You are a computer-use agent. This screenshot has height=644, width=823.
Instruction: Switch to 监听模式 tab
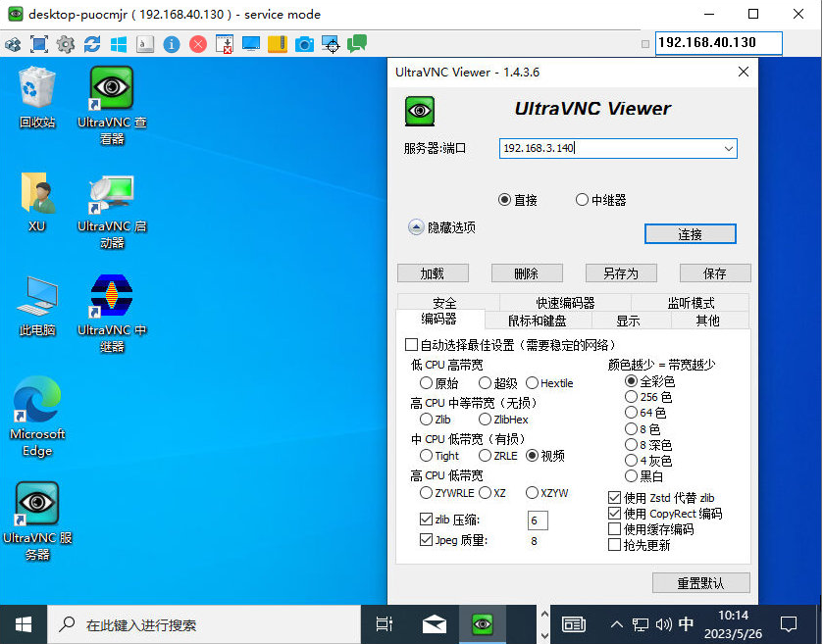click(x=691, y=303)
